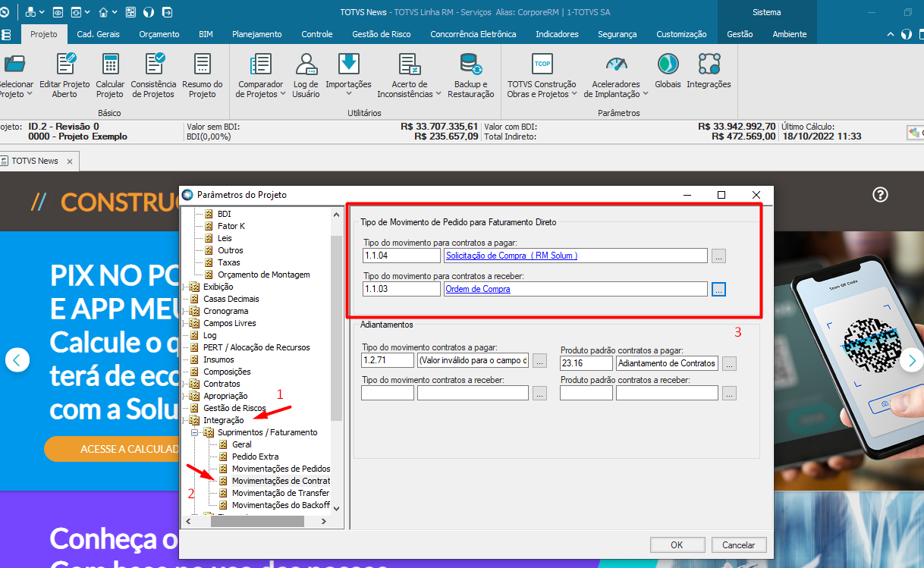The height and width of the screenshot is (568, 924).
Task: Open the BIM ribbon tab
Action: click(206, 34)
